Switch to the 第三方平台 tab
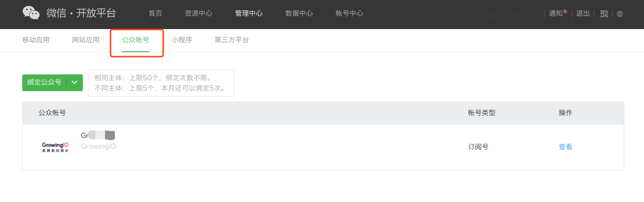The width and height of the screenshot is (644, 202). coord(232,40)
